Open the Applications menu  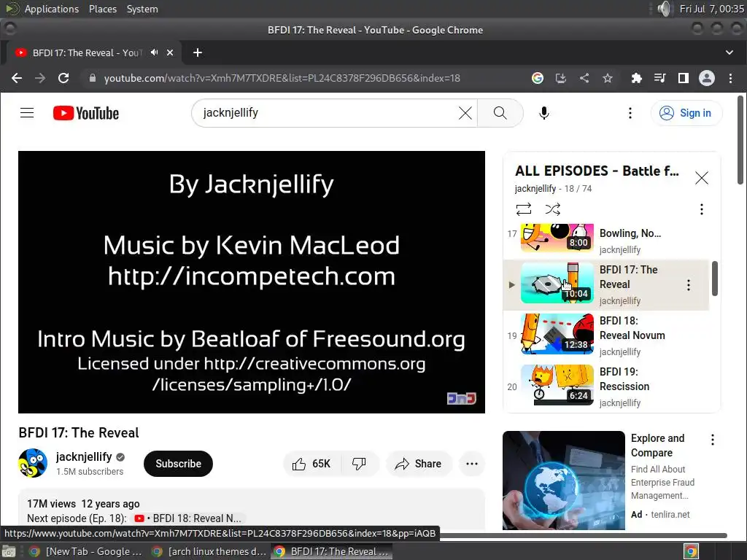click(52, 9)
